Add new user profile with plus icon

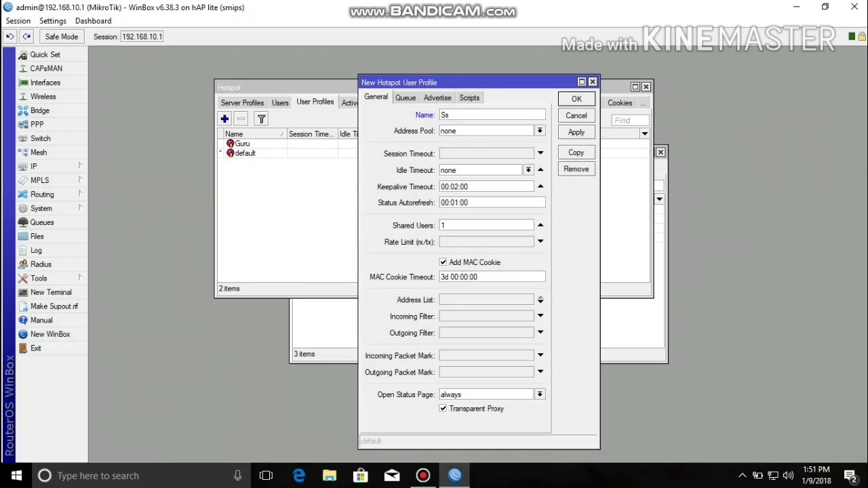[x=224, y=119]
